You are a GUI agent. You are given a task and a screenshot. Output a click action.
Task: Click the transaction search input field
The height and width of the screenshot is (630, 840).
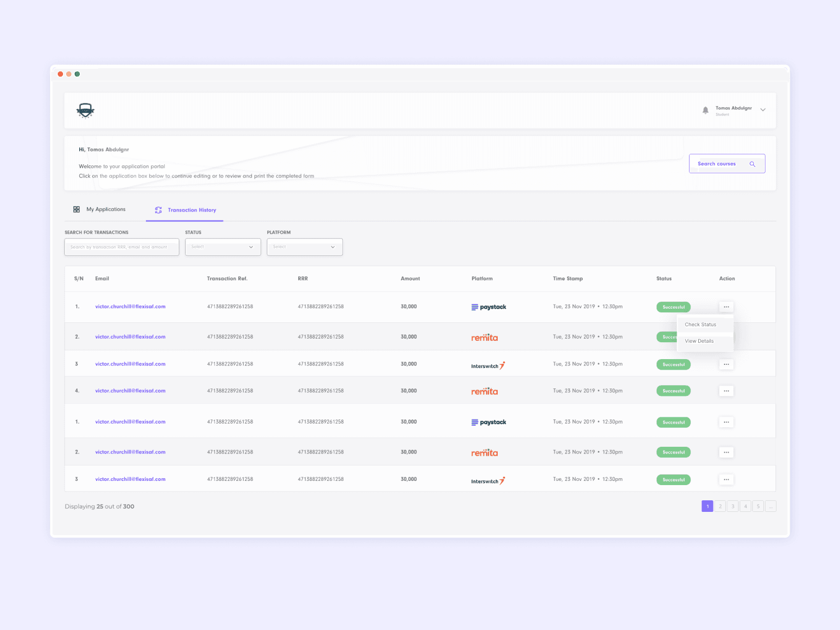tap(121, 247)
